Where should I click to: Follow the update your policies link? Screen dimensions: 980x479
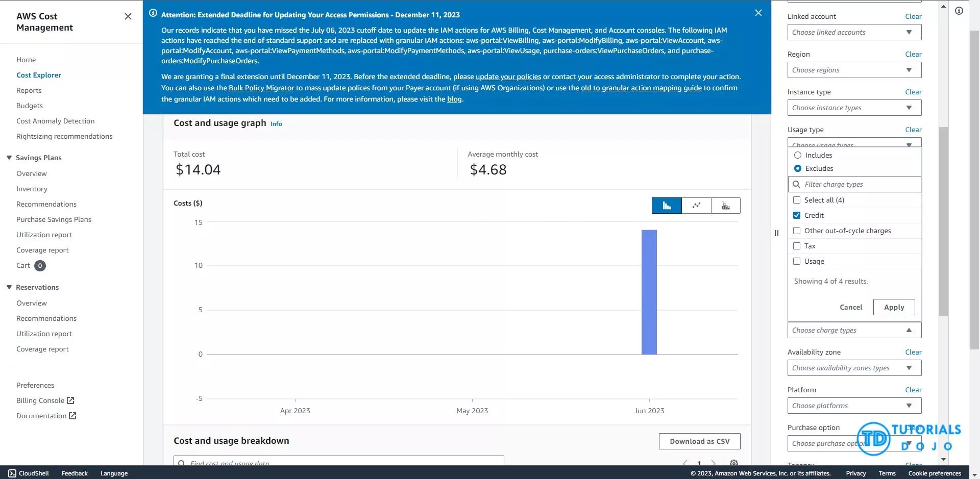[508, 77]
